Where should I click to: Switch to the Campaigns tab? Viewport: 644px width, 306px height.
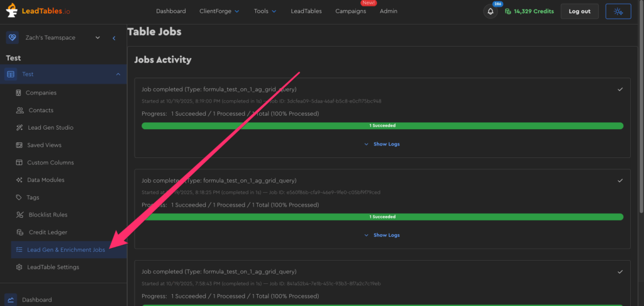tap(350, 11)
